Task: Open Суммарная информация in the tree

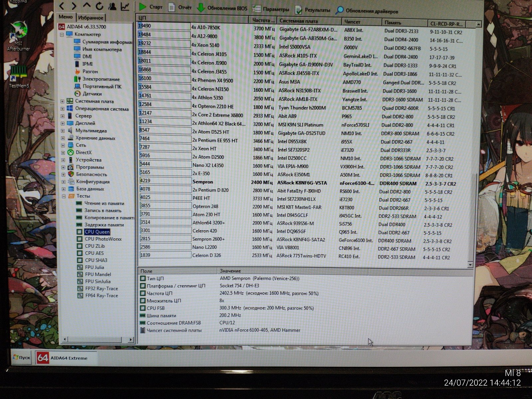Action: tap(103, 42)
